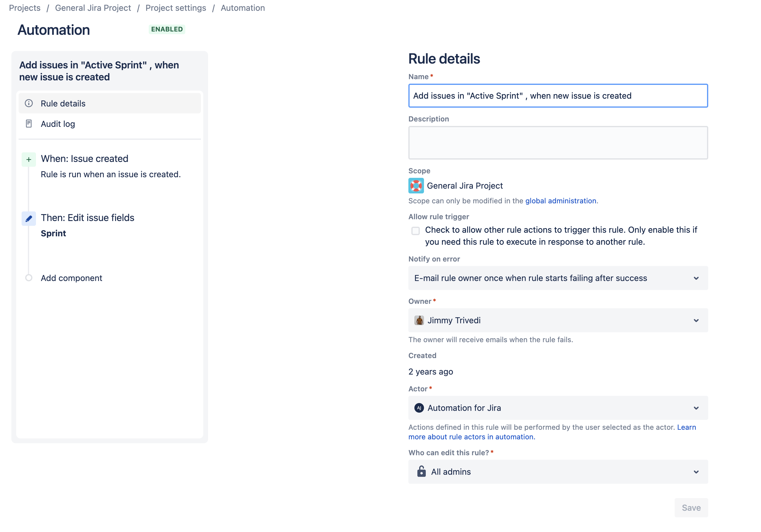Click the unlocked padlock icon beside All admins
Image resolution: width=761 pixels, height=532 pixels.
point(421,471)
